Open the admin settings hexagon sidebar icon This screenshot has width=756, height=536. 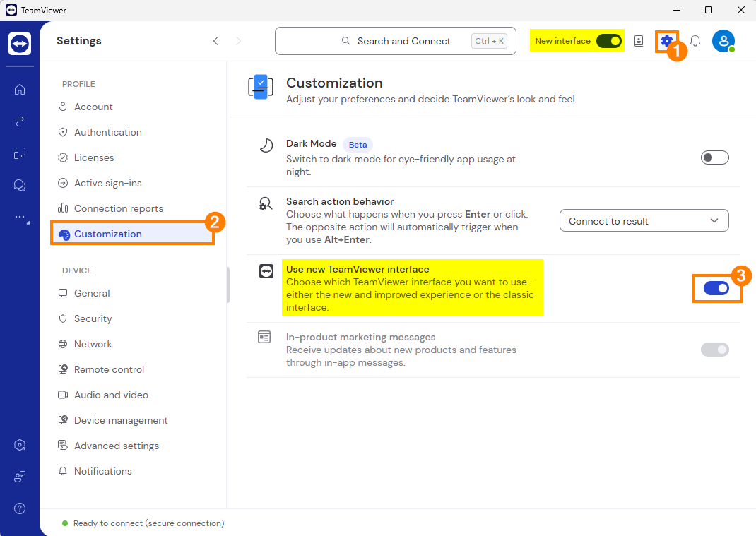tap(20, 445)
